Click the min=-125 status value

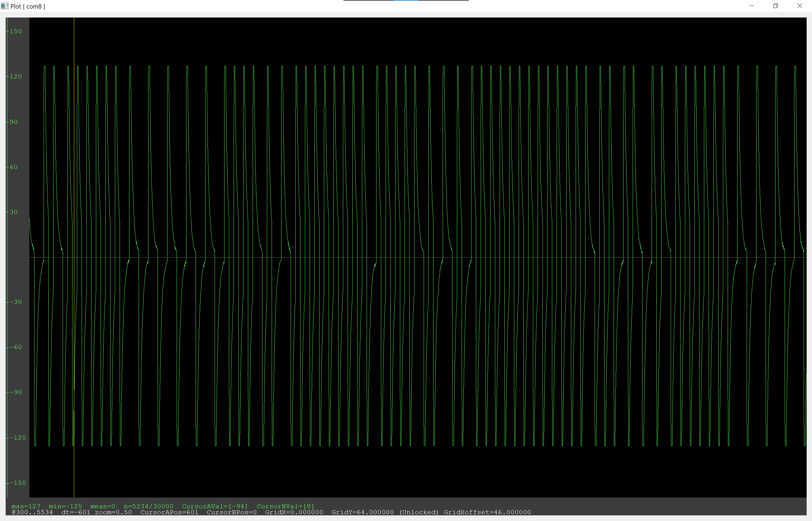pyautogui.click(x=65, y=506)
